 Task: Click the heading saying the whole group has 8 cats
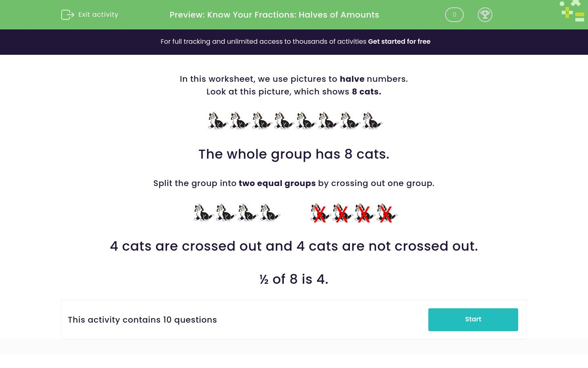click(x=294, y=154)
